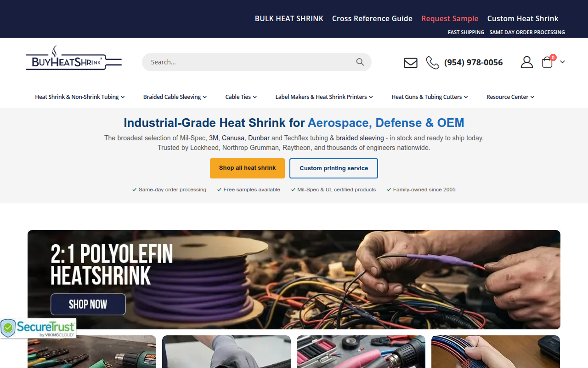The image size is (588, 368).
Task: Click the Industrial-Grade Heat Shrink headline
Action: coord(294,123)
